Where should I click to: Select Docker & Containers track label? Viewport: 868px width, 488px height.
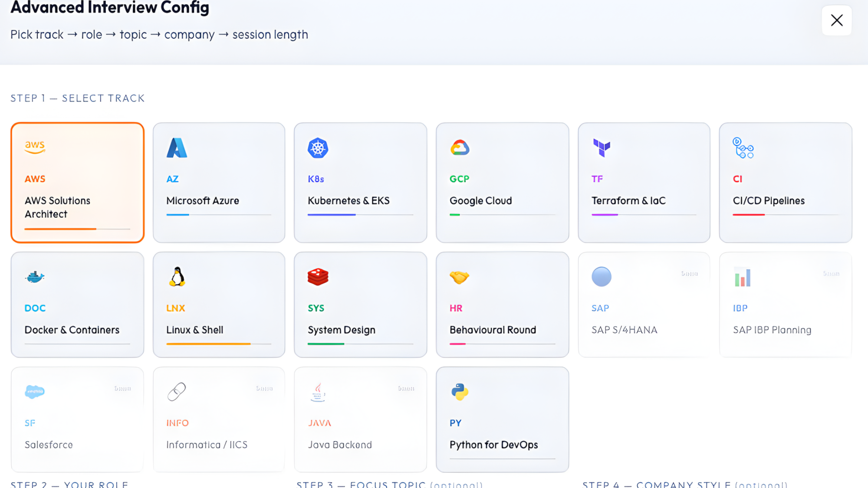72,330
